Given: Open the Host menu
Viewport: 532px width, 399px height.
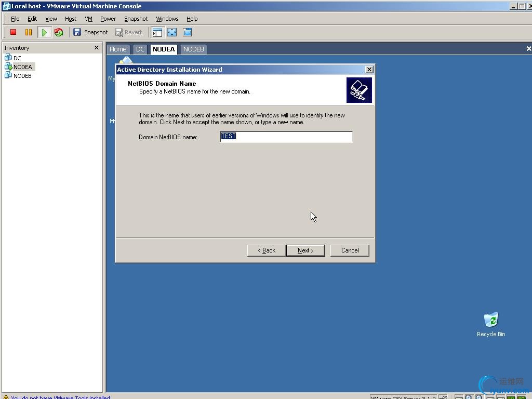Looking at the screenshot, I should point(71,19).
